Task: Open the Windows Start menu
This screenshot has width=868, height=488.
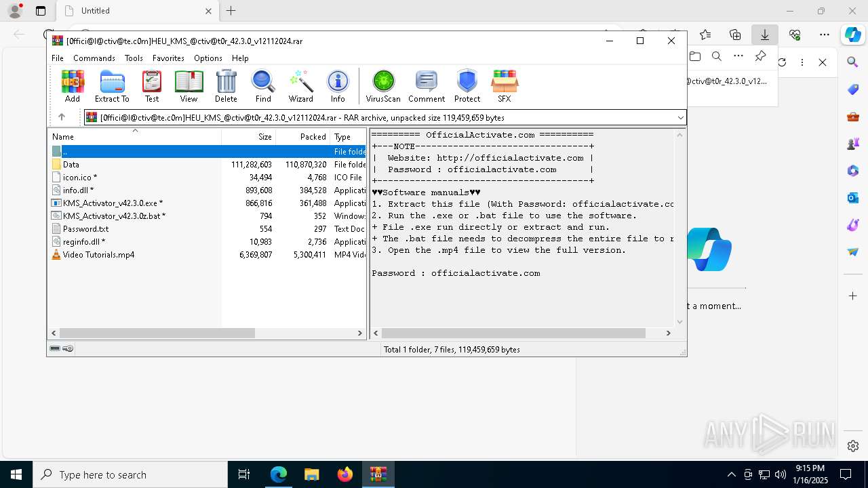Action: pyautogui.click(x=16, y=474)
